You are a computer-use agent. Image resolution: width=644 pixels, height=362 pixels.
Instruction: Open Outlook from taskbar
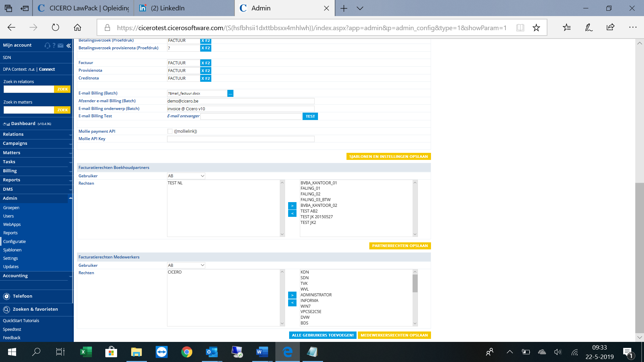tap(212, 352)
